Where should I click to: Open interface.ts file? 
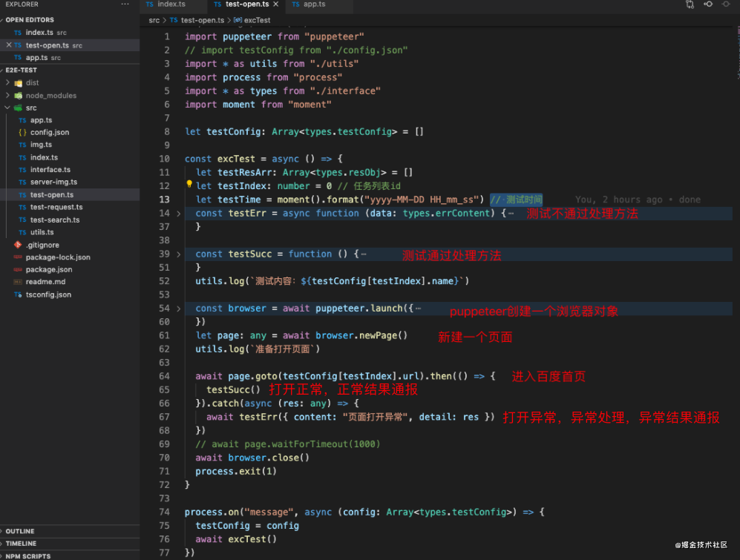tap(50, 170)
